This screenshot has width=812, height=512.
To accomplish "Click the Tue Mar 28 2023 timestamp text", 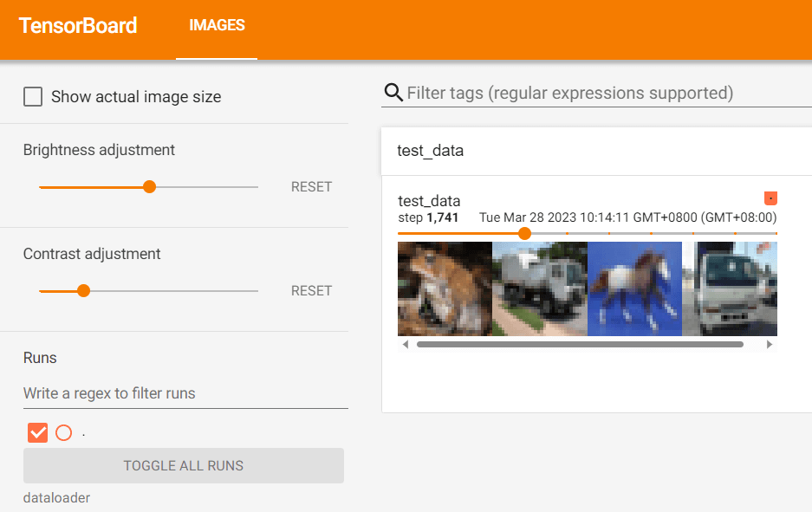I will pos(627,217).
